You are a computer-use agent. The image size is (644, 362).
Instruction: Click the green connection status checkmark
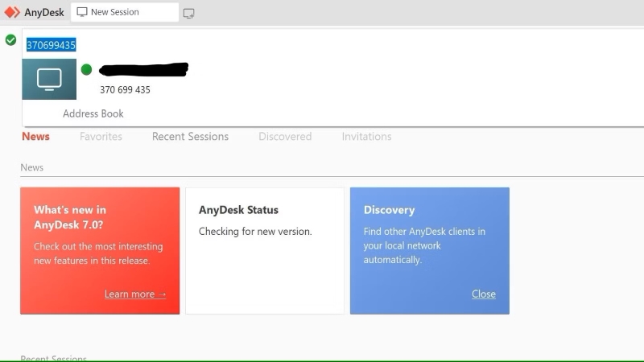click(10, 39)
